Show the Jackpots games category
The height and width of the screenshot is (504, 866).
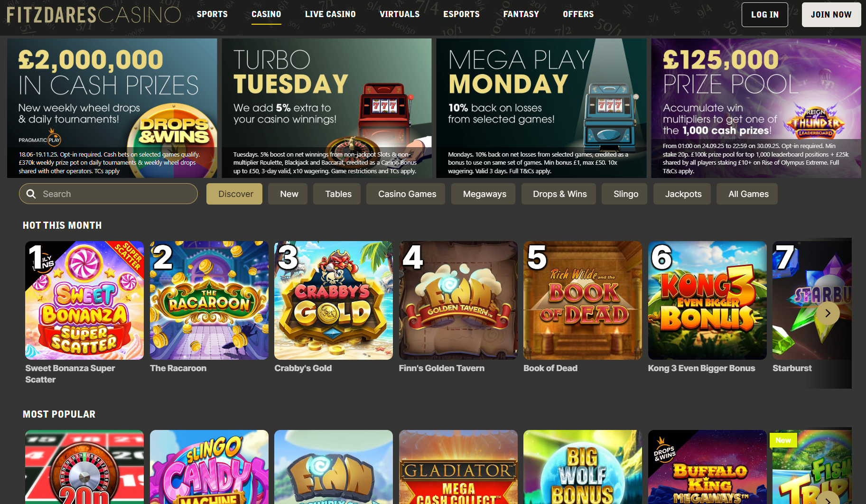[x=682, y=194]
